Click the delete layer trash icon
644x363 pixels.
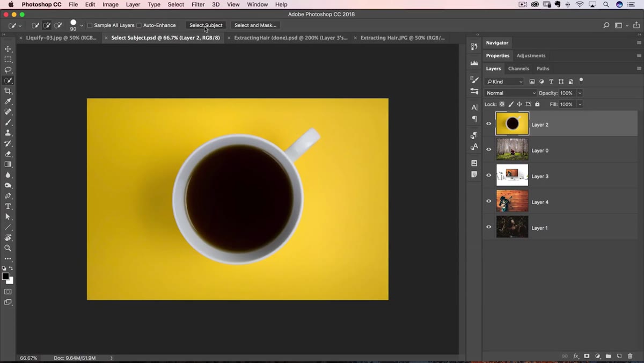630,356
